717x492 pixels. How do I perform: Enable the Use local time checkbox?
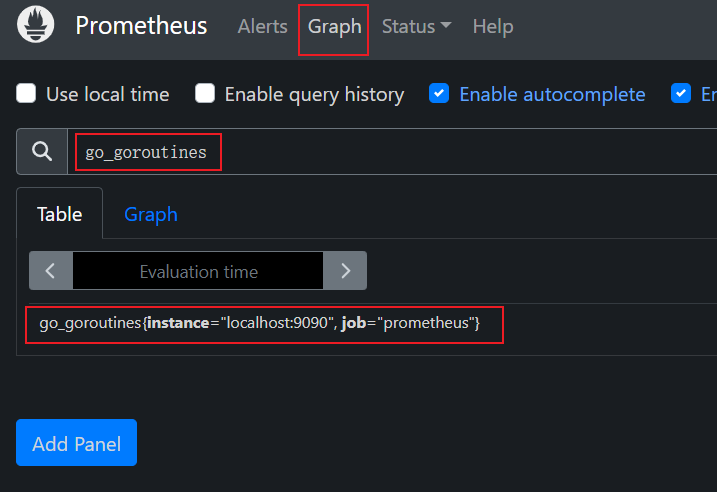tap(26, 94)
